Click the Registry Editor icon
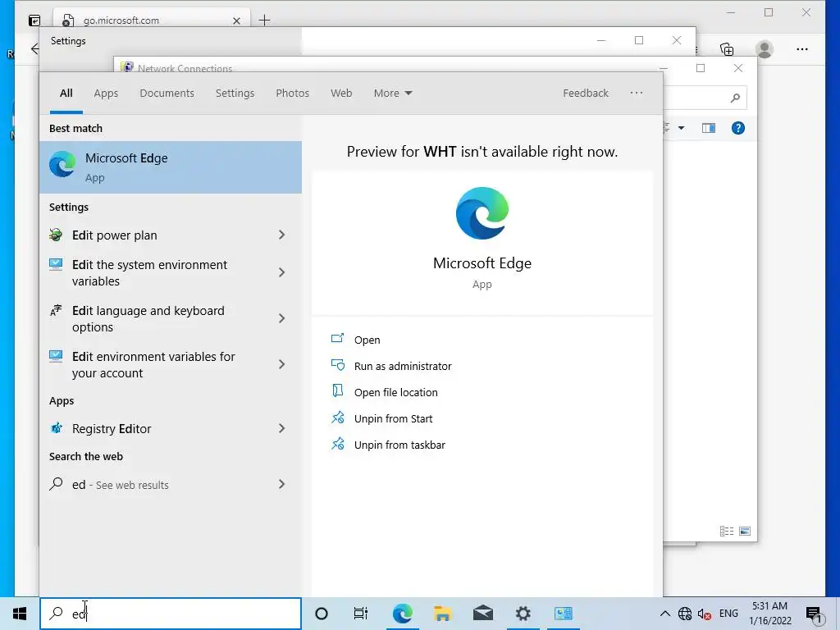Image resolution: width=840 pixels, height=630 pixels. point(56,428)
